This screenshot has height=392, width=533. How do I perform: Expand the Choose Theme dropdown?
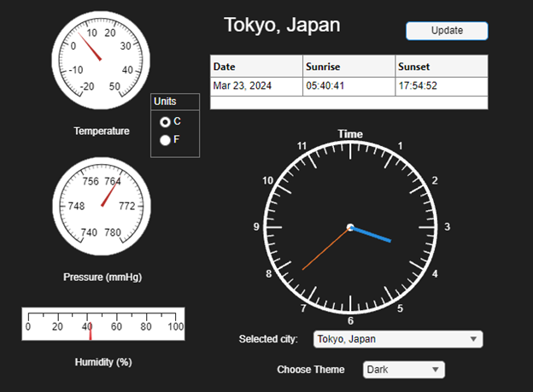404,370
